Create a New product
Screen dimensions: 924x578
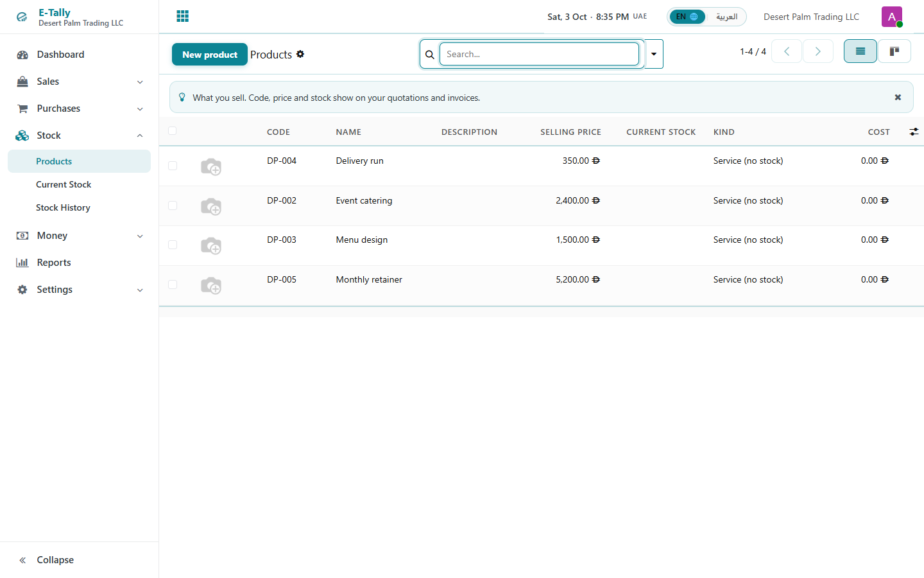tap(210, 55)
